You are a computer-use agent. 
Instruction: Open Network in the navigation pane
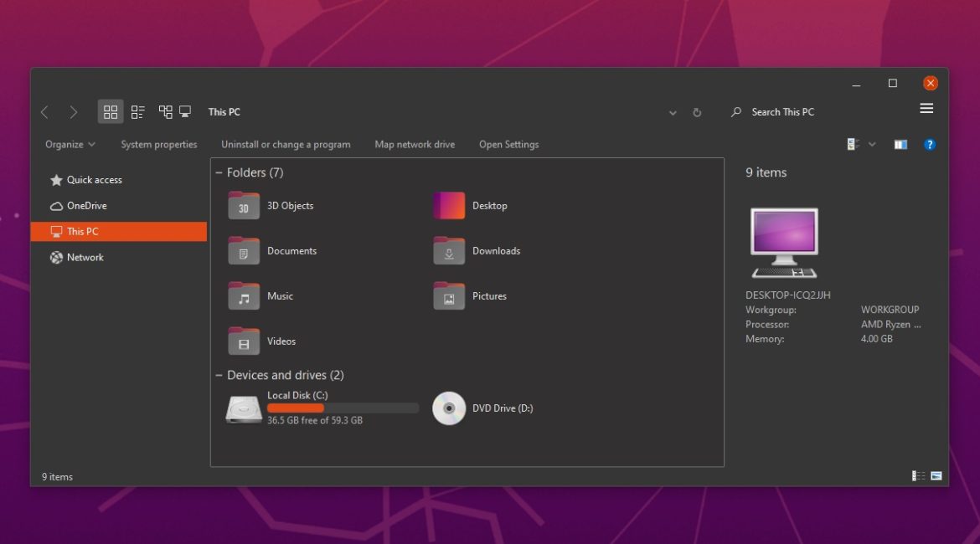click(85, 258)
